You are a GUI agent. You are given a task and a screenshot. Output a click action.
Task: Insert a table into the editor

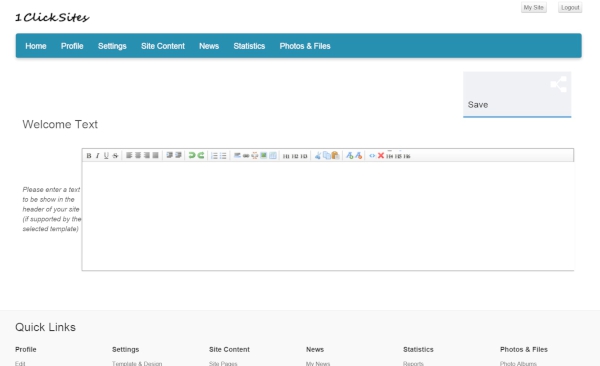tap(272, 155)
